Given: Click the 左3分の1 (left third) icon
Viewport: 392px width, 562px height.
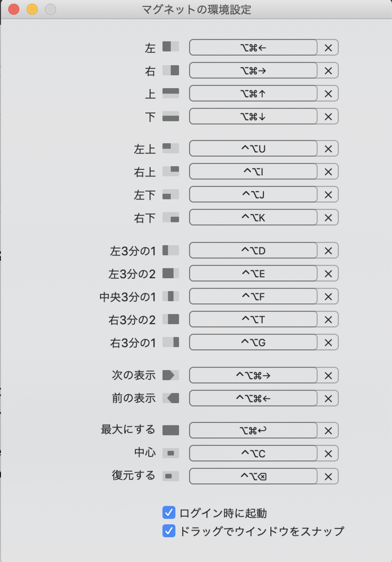Looking at the screenshot, I should [170, 250].
